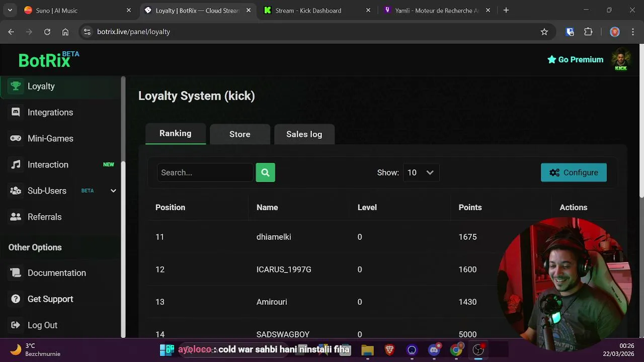Open Brave browser from the taskbar
Viewport: 644px width, 362px height.
(x=389, y=349)
